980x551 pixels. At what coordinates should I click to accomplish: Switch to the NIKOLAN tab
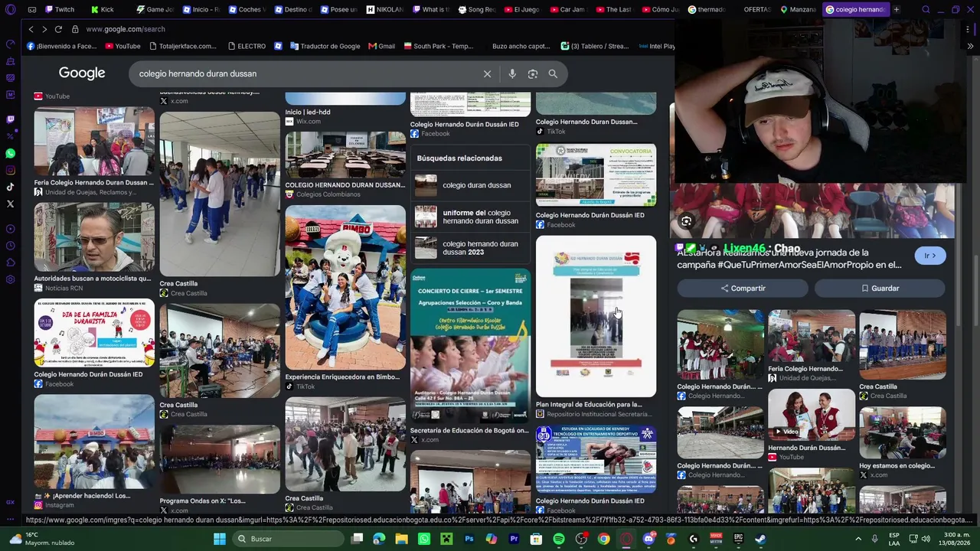tap(384, 10)
